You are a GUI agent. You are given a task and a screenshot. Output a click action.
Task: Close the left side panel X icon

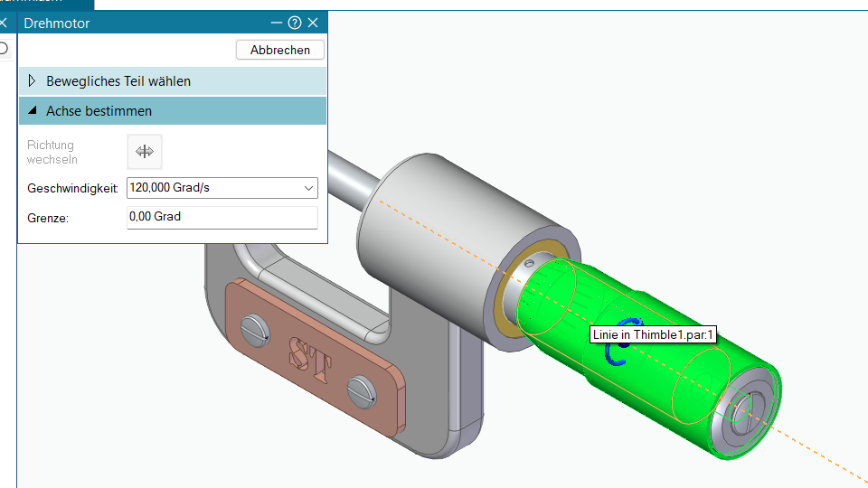click(4, 23)
